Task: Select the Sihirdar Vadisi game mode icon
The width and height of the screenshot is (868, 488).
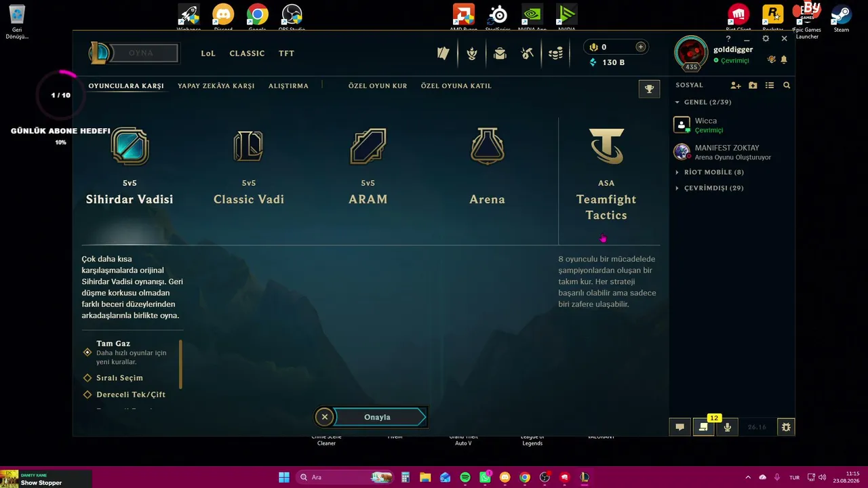Action: (130, 146)
